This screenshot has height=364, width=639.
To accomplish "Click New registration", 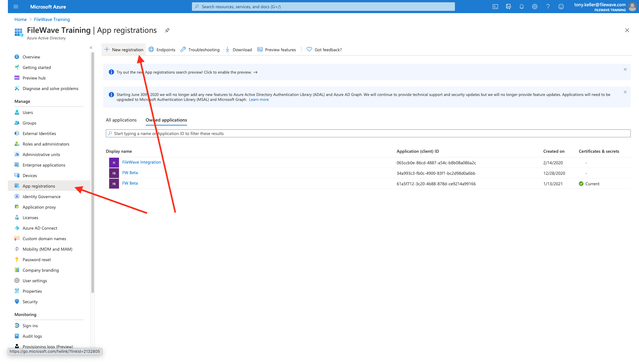I will tap(124, 50).
